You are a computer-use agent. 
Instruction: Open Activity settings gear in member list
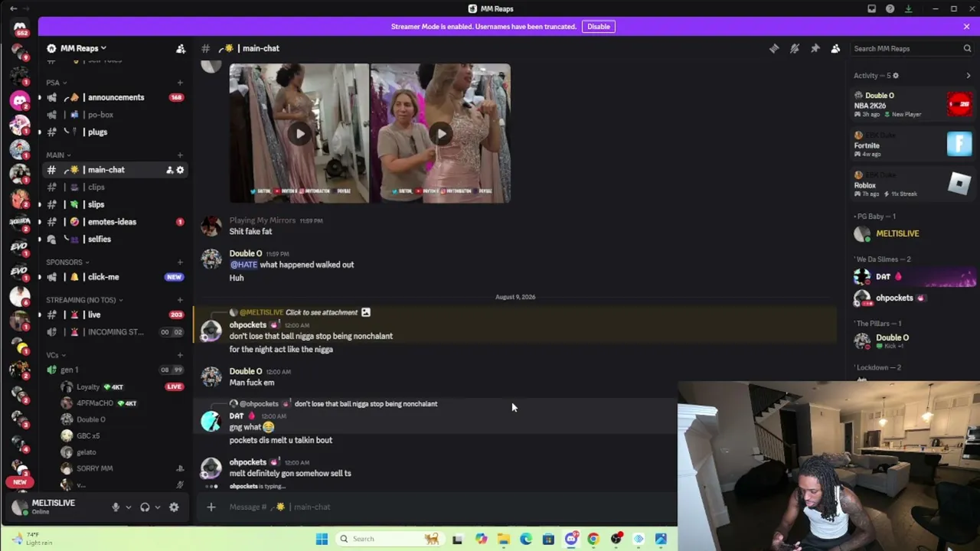point(895,76)
